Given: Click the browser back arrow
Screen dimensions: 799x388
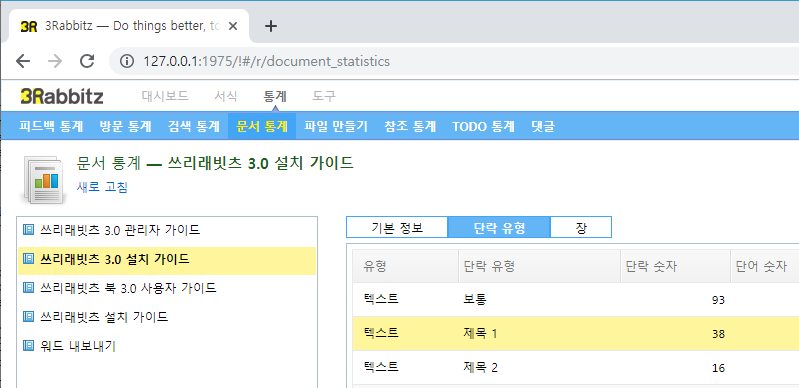Looking at the screenshot, I should [23, 62].
